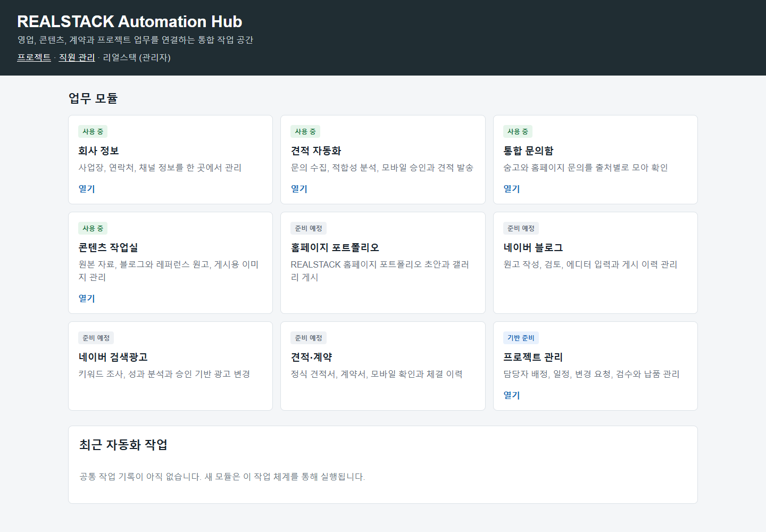The image size is (766, 532).
Task: Select the 통합 문의함 card title
Action: click(x=528, y=151)
